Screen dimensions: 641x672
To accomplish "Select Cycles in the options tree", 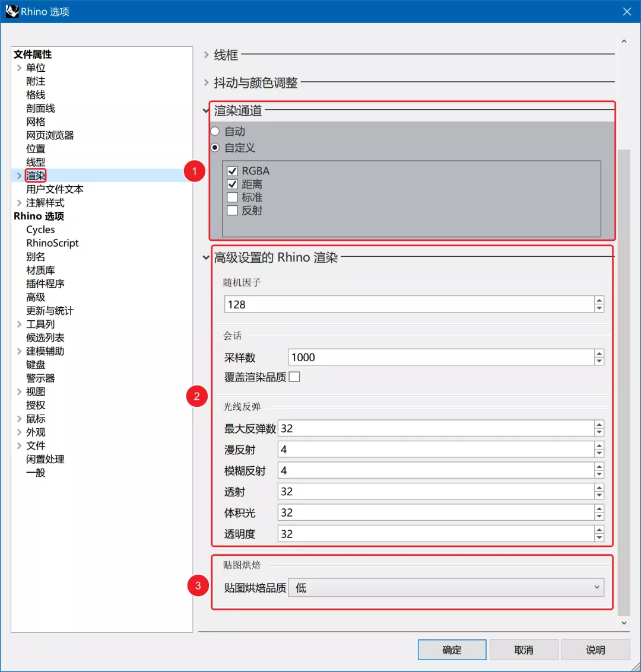I will pos(40,229).
